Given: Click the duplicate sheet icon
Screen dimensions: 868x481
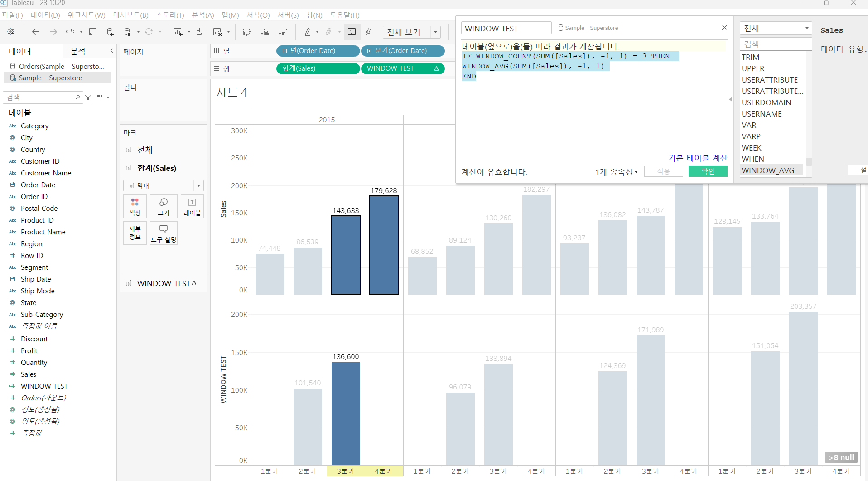Looking at the screenshot, I should click(x=200, y=32).
